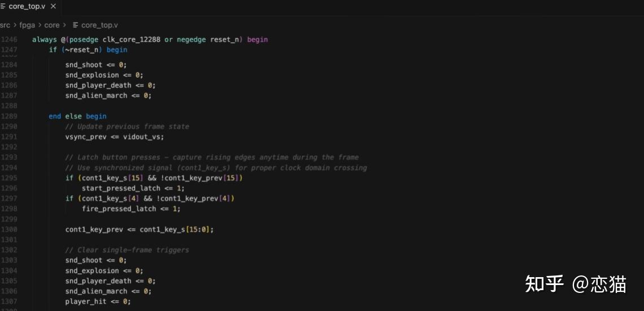Click on 'player_hit <= 0;' line
This screenshot has width=644, height=311.
98,301
